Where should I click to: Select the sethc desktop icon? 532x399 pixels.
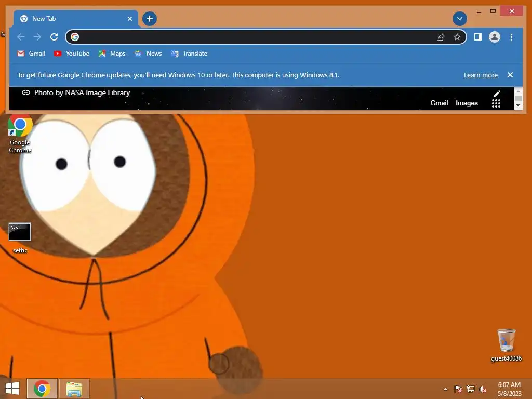pyautogui.click(x=20, y=238)
